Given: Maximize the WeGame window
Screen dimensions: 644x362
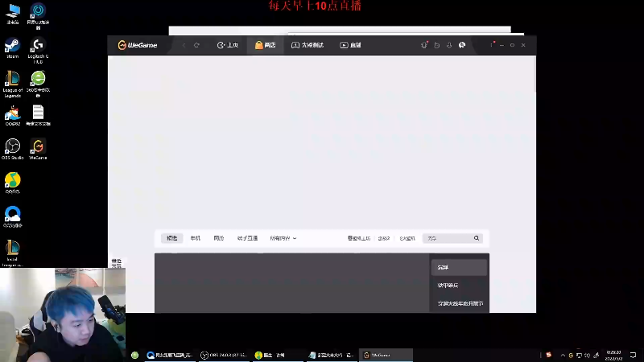Looking at the screenshot, I should (512, 45).
